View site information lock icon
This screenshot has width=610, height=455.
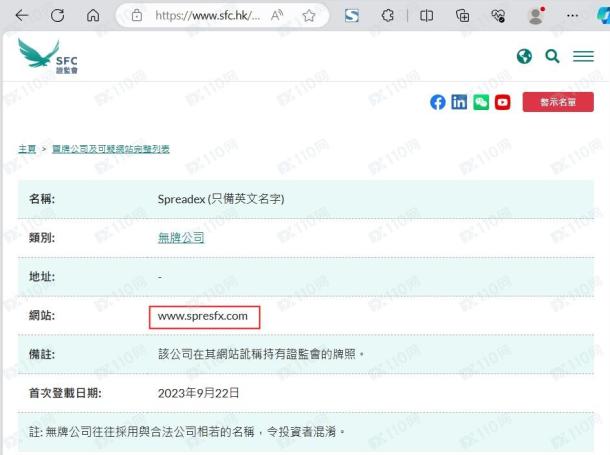(137, 16)
